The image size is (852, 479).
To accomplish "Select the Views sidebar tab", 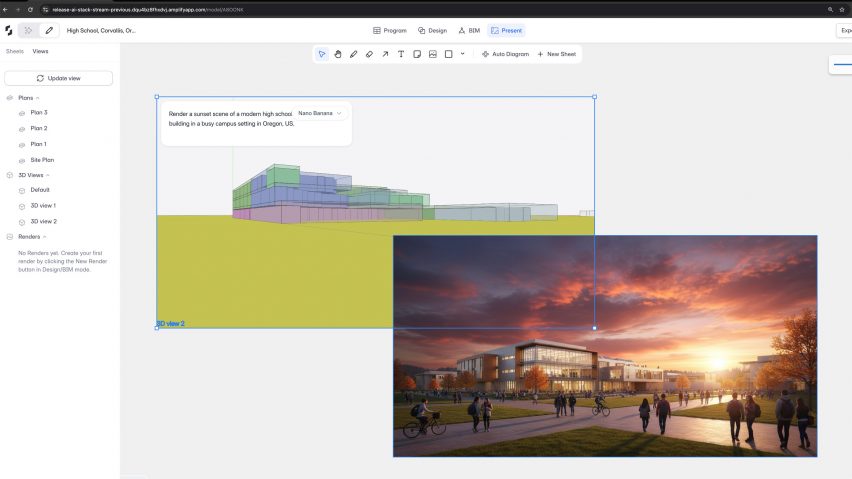I will [x=40, y=51].
